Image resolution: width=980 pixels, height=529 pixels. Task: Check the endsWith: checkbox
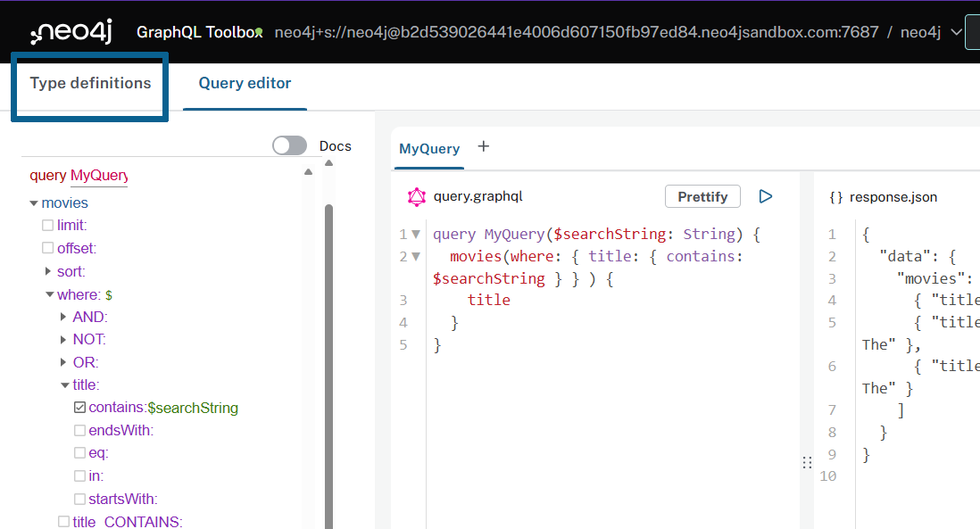point(79,430)
